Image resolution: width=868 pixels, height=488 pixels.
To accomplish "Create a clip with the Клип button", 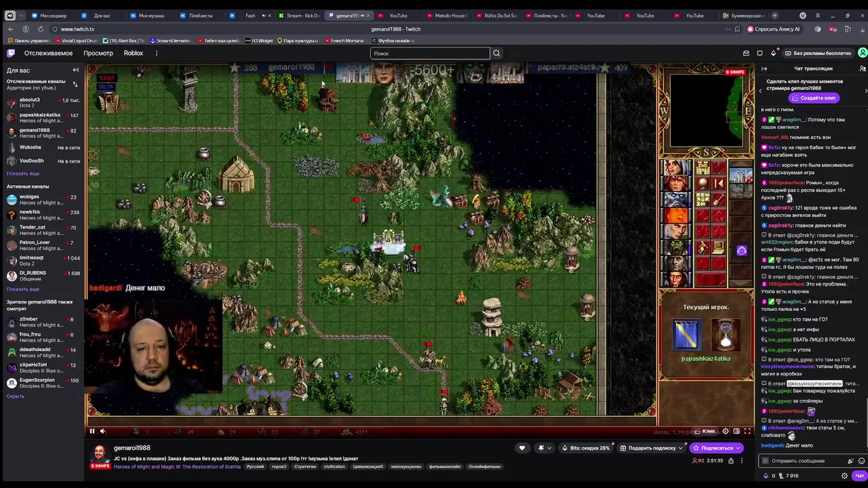I will tap(705, 431).
